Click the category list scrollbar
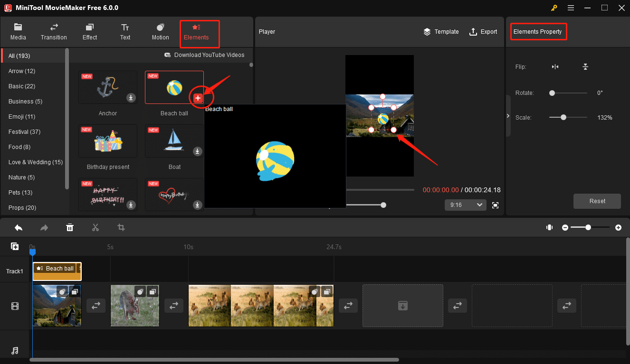Screen dimensions: 630x364 (67, 118)
